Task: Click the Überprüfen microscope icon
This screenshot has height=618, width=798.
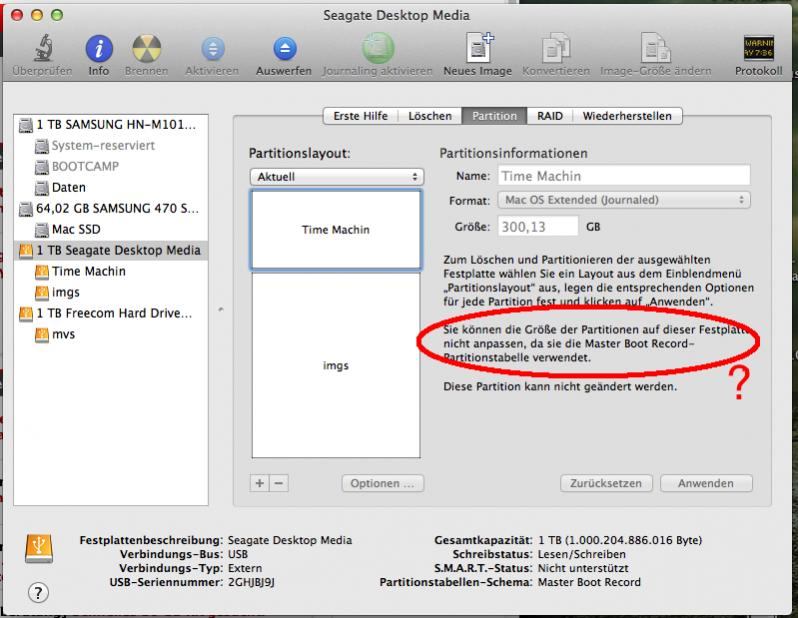Action: click(44, 48)
